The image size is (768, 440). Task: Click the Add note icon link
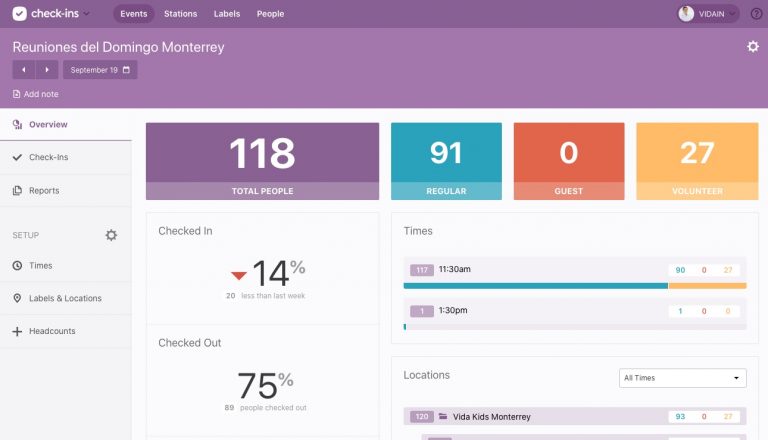(x=17, y=94)
